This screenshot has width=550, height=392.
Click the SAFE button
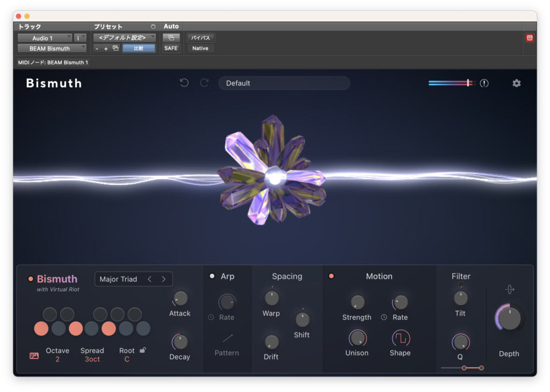pyautogui.click(x=171, y=48)
